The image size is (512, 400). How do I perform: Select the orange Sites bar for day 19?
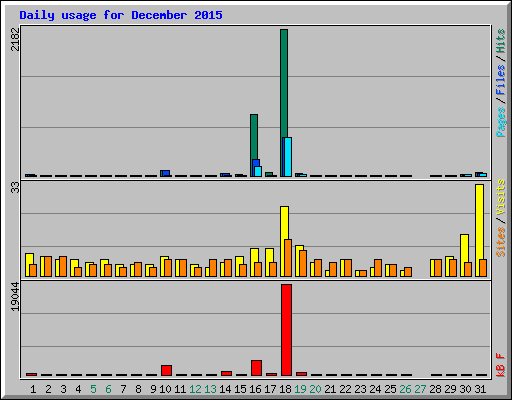[x=303, y=263]
